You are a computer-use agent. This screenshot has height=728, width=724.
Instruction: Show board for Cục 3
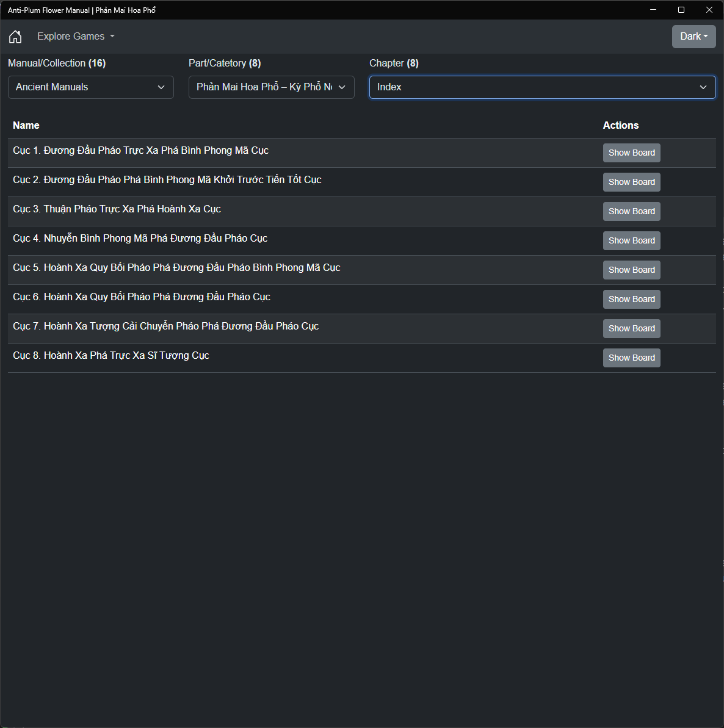point(631,212)
